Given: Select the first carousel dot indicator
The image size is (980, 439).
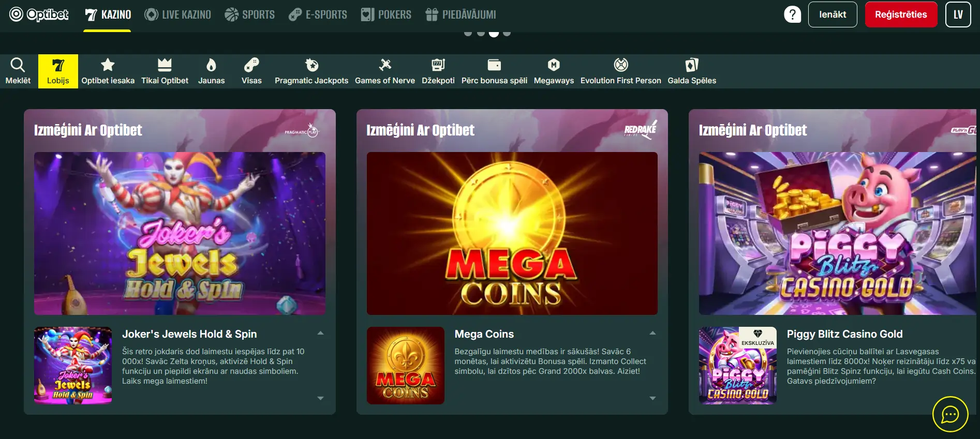Looking at the screenshot, I should click(x=468, y=34).
